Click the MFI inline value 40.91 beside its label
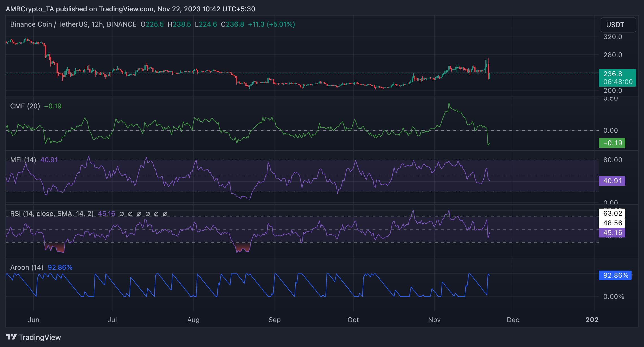Screen dimensions: 644x347 tap(49, 160)
